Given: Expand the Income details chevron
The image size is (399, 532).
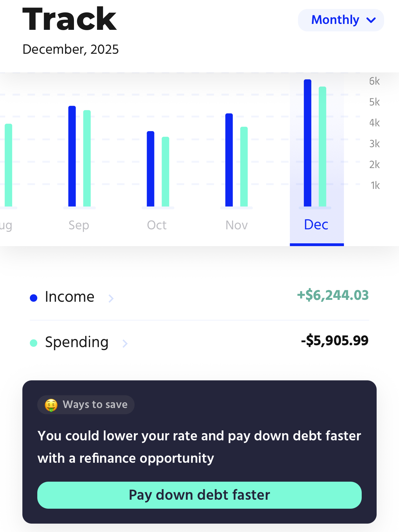Looking at the screenshot, I should 111,298.
